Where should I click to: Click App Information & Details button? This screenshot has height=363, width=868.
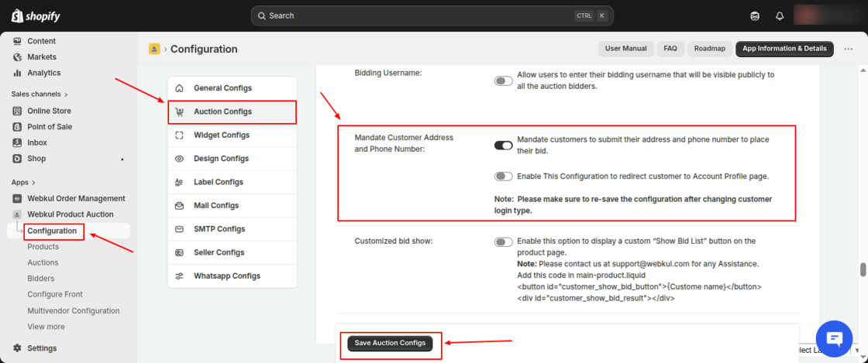[784, 49]
